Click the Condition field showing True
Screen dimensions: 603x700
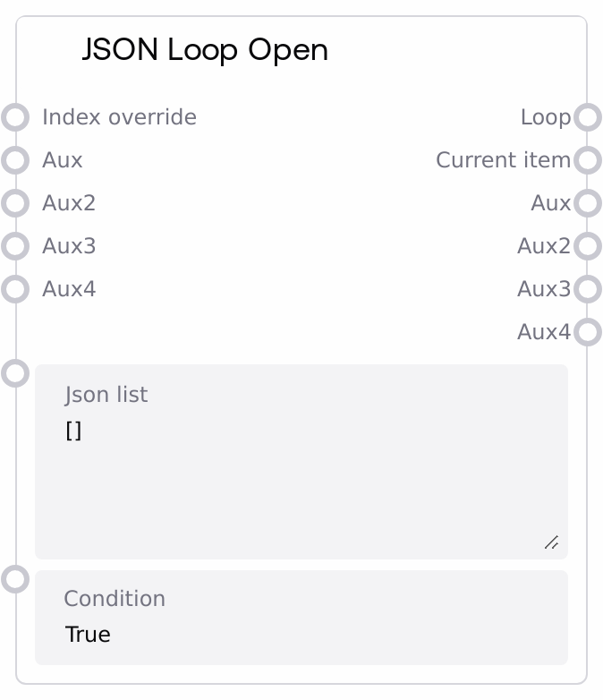point(301,634)
